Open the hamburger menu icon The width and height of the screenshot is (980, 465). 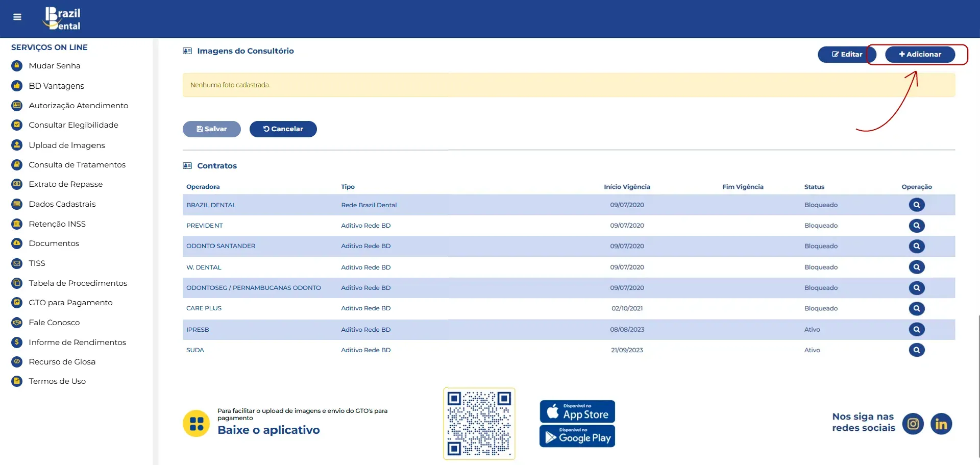[x=17, y=17]
